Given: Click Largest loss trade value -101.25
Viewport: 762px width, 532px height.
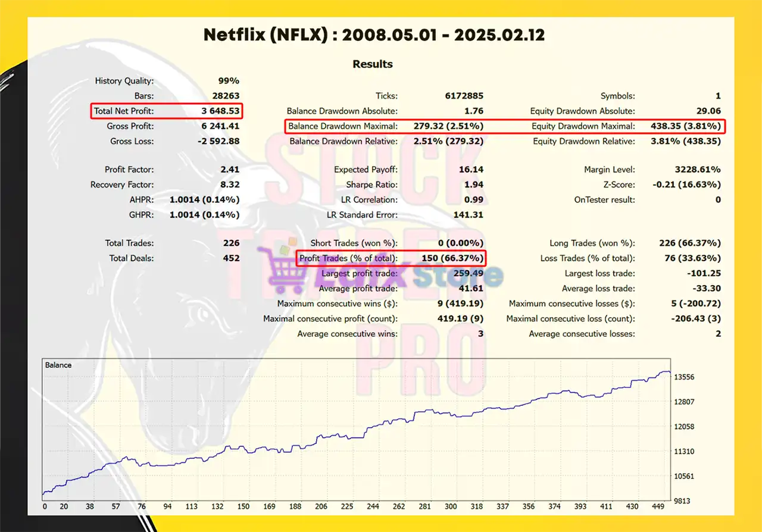Looking at the screenshot, I should pos(704,274).
